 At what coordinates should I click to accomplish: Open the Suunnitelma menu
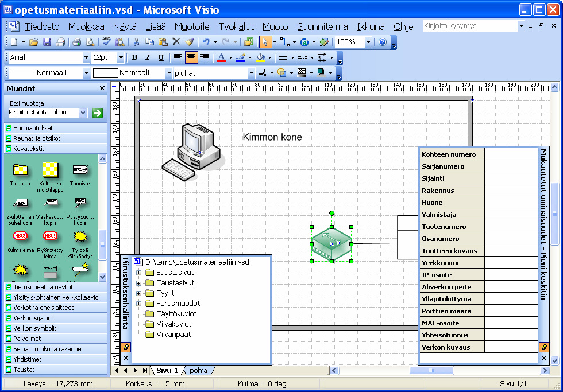322,26
